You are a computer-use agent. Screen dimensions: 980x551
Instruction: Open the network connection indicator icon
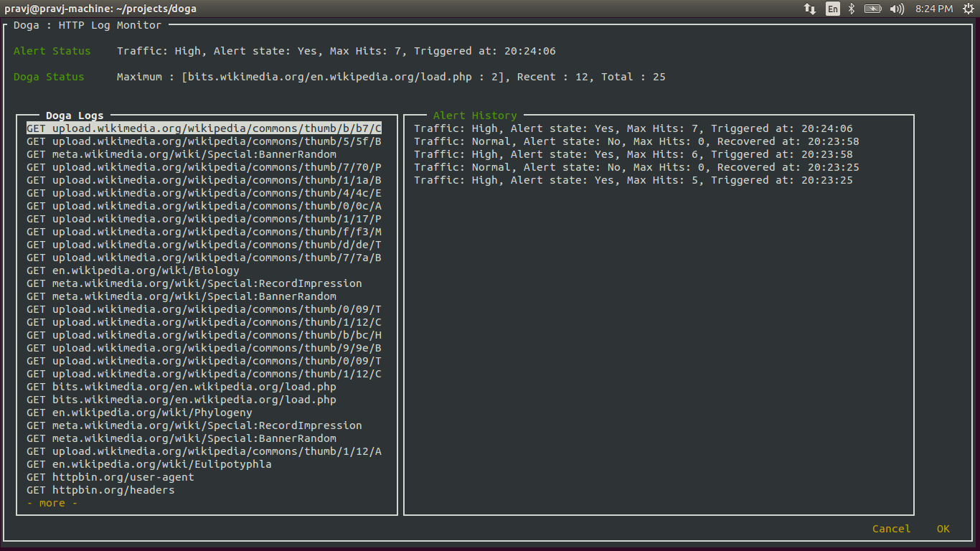(x=810, y=9)
